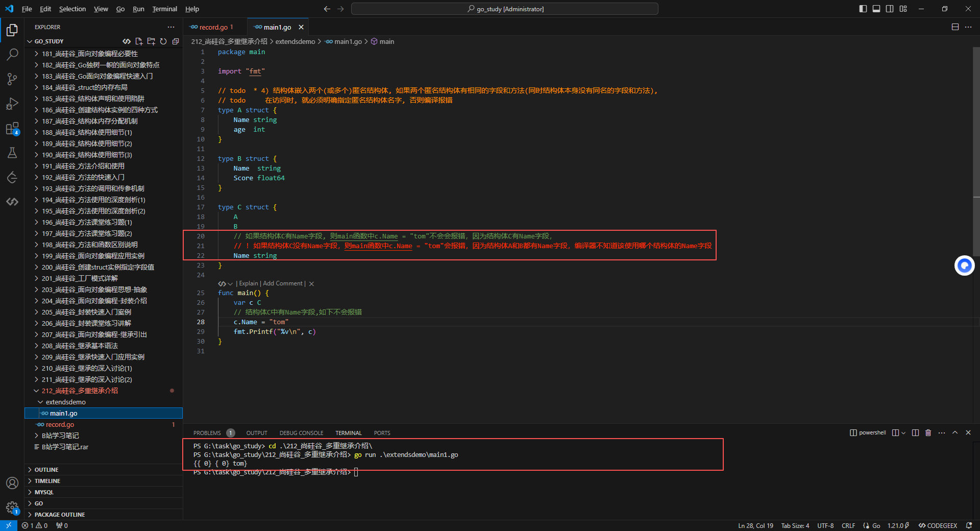Toggle the bottom panel visibility
This screenshot has width=980, height=531.
[876, 9]
